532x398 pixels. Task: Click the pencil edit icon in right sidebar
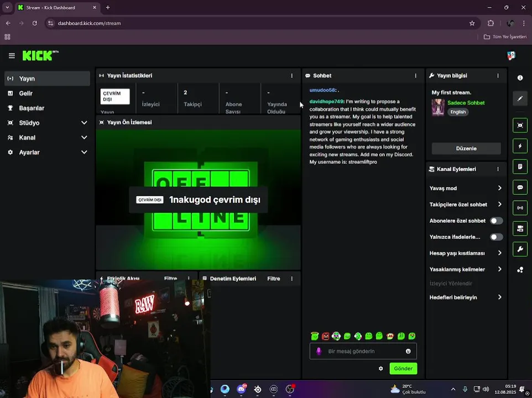[x=520, y=98]
